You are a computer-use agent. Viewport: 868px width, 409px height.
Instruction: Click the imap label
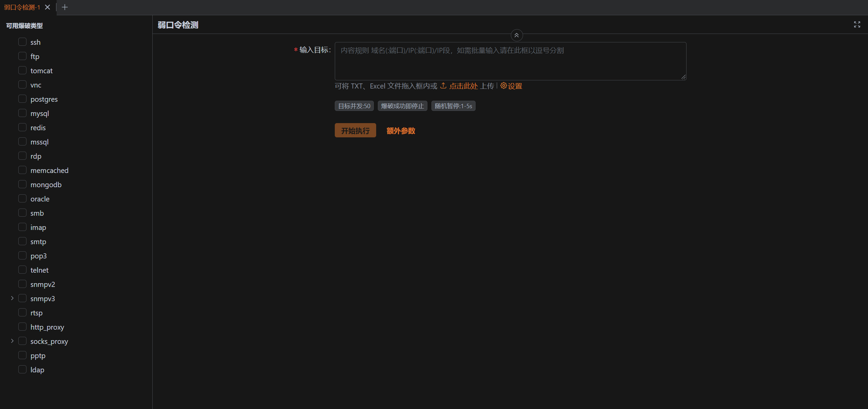tap(38, 228)
